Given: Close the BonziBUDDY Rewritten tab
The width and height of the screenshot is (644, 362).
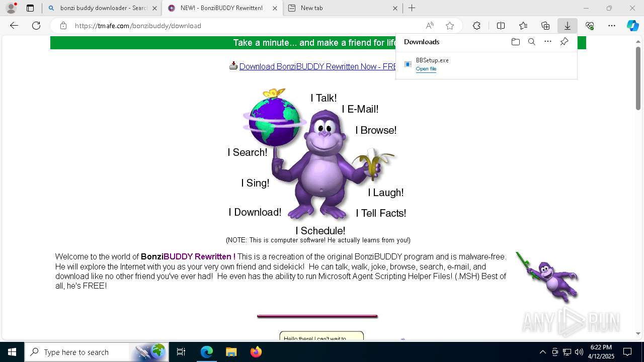Looking at the screenshot, I should point(275,8).
